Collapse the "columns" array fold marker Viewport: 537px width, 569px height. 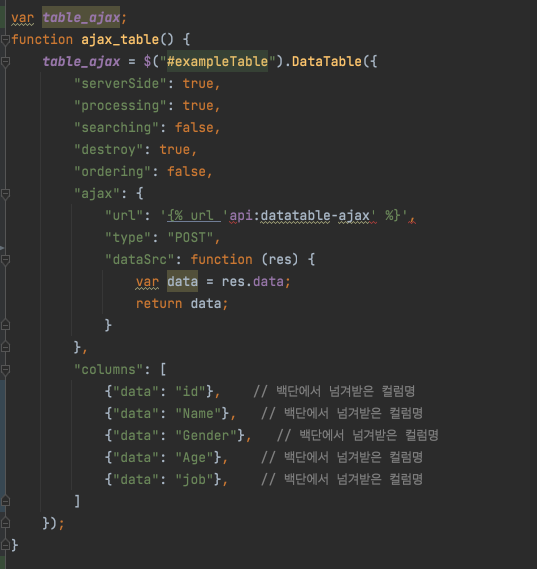point(5,370)
